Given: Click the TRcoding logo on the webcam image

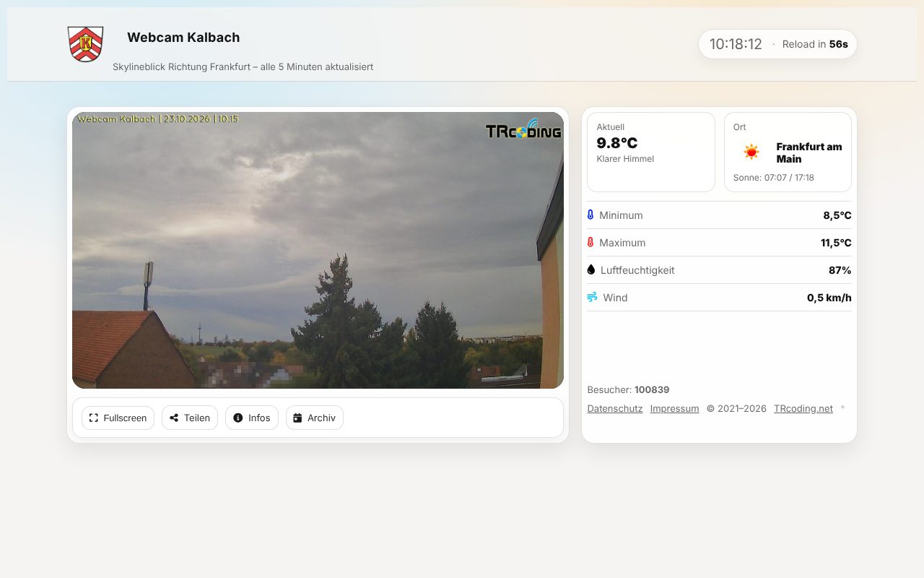Looking at the screenshot, I should [523, 129].
